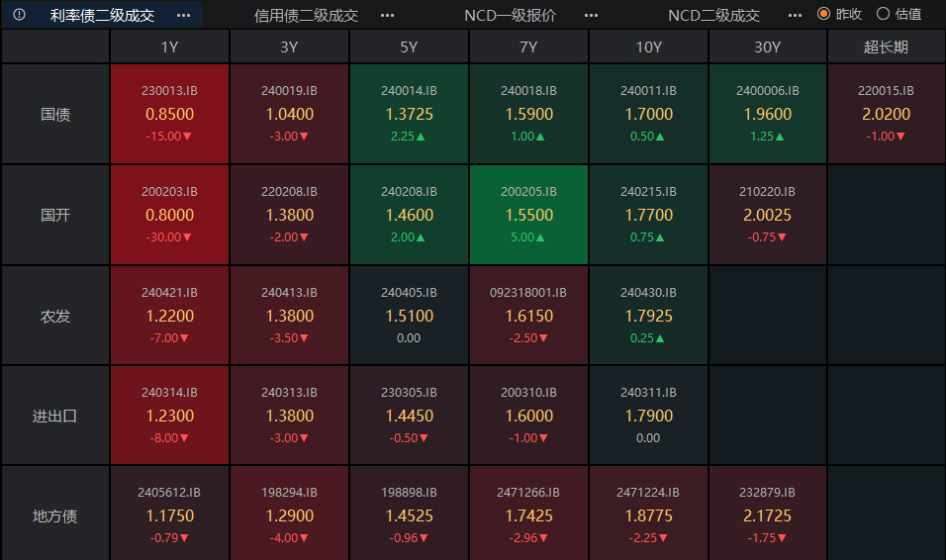Click the 10Y column header
The image size is (946, 560).
[x=648, y=47]
